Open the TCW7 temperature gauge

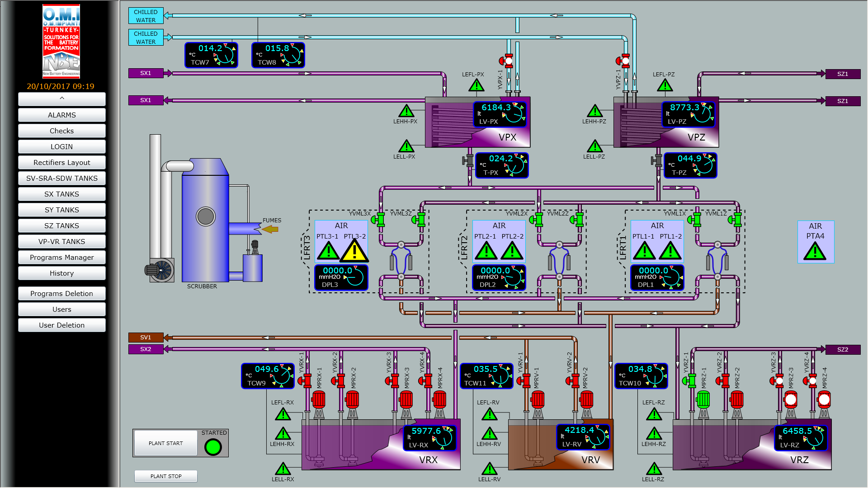[x=211, y=55]
